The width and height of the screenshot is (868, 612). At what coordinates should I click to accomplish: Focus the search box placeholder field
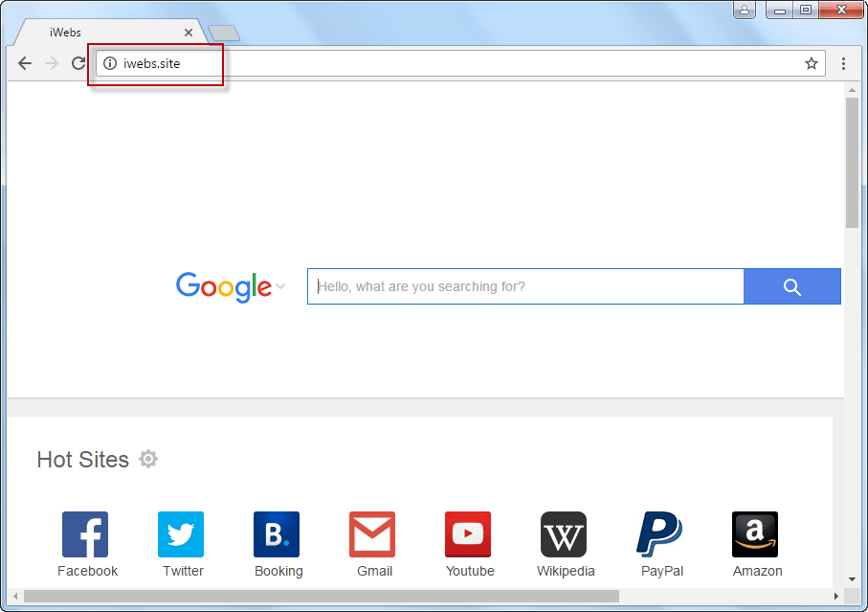[x=525, y=286]
